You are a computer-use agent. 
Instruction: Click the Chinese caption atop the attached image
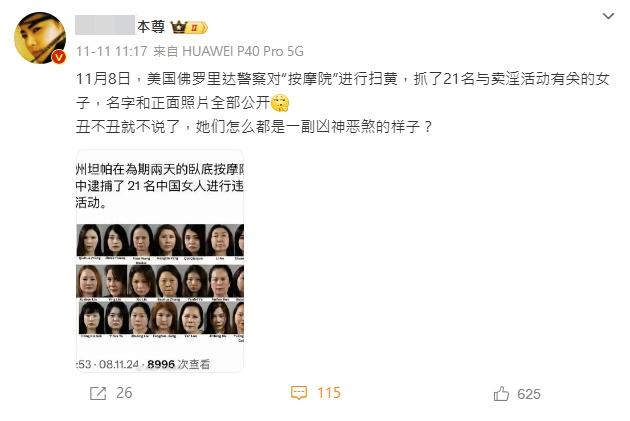(160, 186)
